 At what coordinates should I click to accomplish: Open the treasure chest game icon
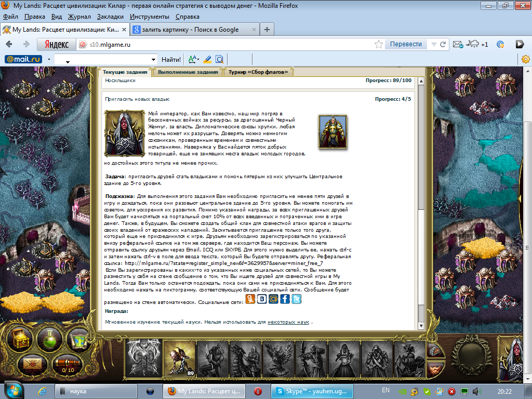tap(20, 339)
